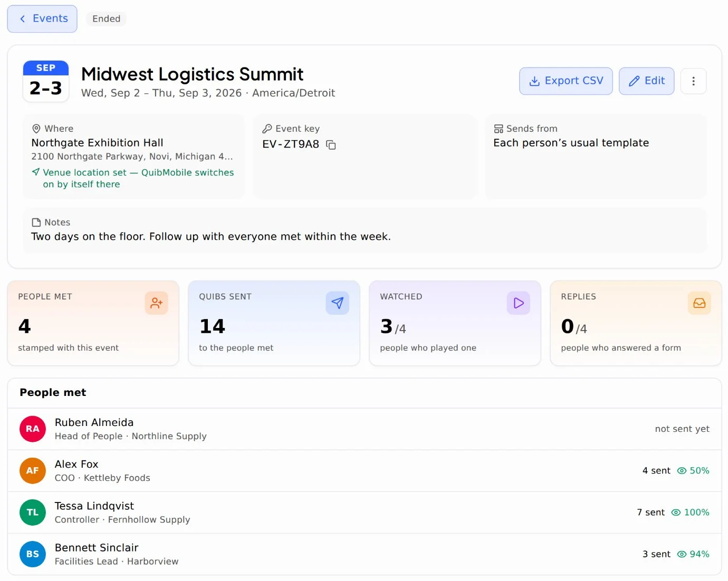This screenshot has height=581, width=728.
Task: Click Ruben Almeida's RA avatar
Action: pyautogui.click(x=33, y=429)
